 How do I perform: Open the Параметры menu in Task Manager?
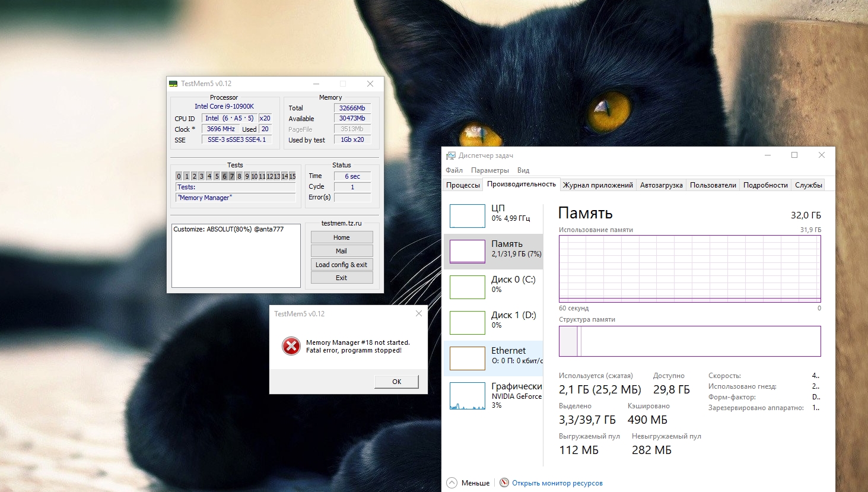click(490, 170)
